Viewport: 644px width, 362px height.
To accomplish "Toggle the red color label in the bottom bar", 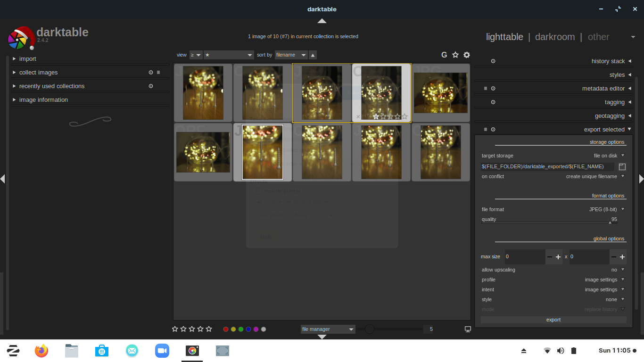I will (225, 329).
